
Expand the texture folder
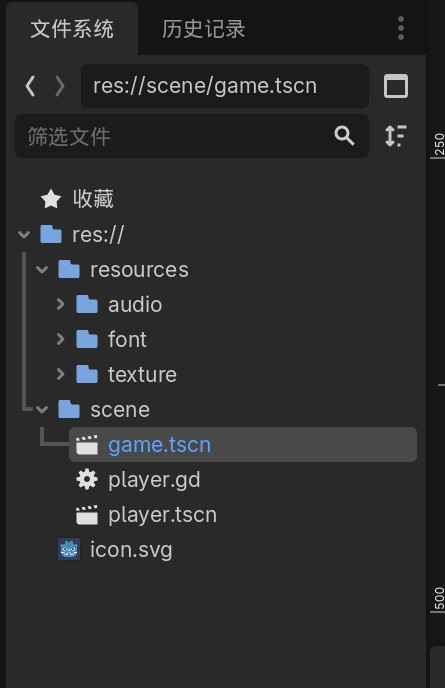tap(61, 374)
